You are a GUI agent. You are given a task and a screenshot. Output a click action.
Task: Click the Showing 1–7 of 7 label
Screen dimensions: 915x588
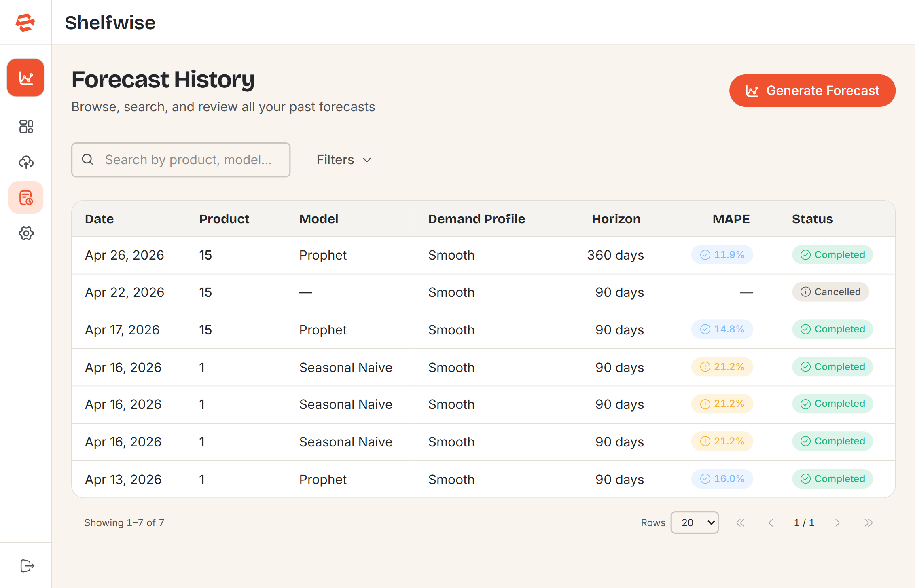[124, 523]
